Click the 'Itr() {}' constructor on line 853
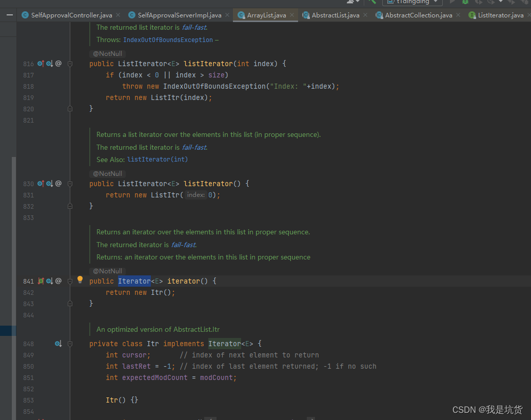This screenshot has width=531, height=420. click(122, 400)
